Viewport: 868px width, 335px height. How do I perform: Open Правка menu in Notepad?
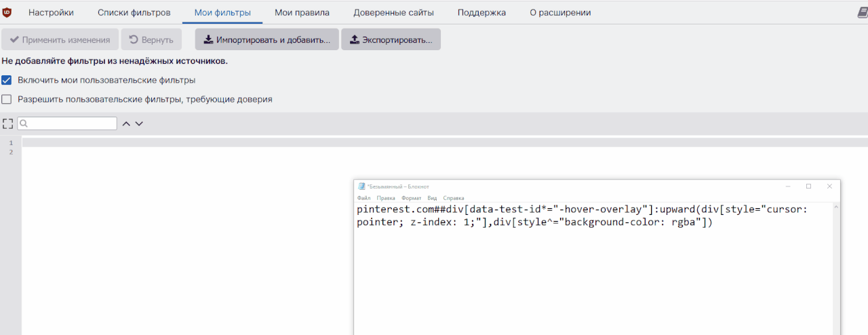point(386,198)
